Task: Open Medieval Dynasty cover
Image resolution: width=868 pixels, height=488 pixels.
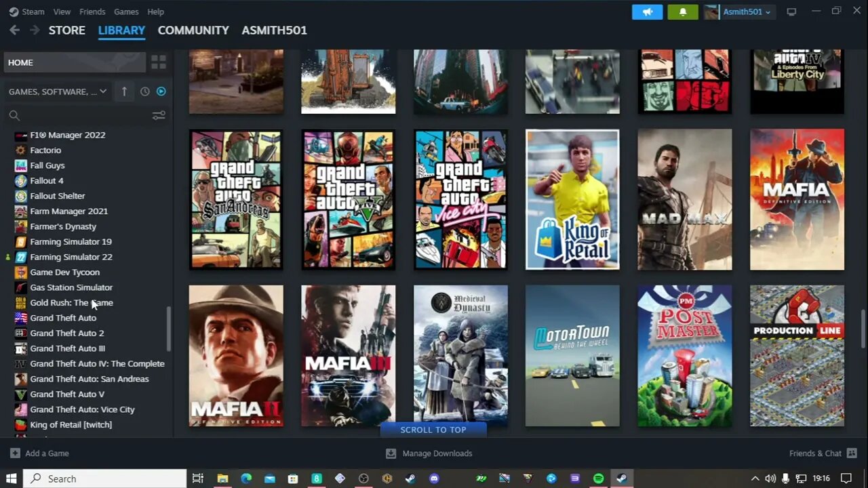Action: (460, 356)
